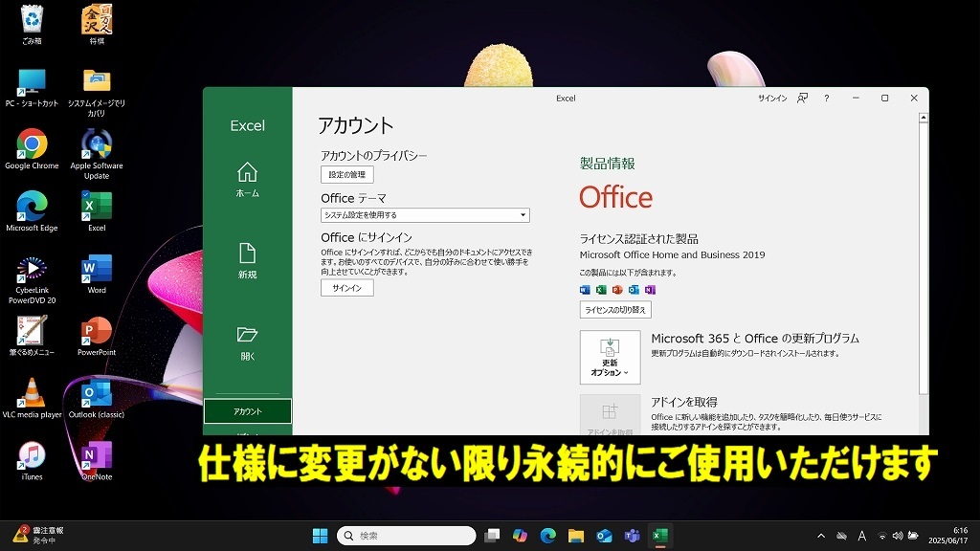This screenshot has height=551, width=980.
Task: Select Outlook (classic) desktop icon
Action: coord(97,398)
